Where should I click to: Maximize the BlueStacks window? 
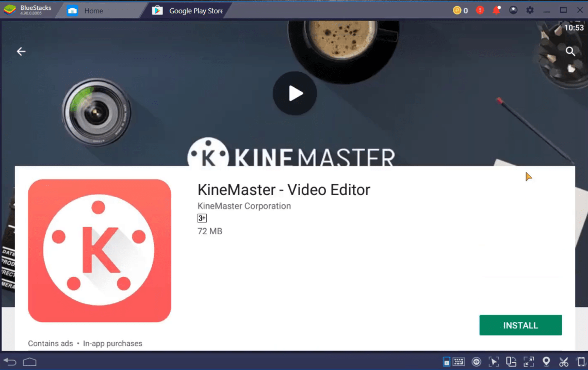click(563, 10)
